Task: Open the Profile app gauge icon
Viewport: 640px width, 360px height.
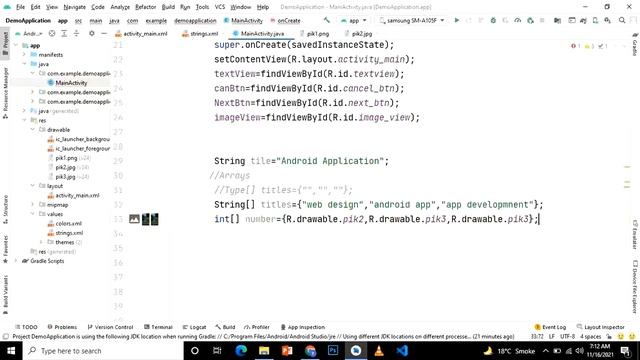Action: pyautogui.click(x=518, y=20)
